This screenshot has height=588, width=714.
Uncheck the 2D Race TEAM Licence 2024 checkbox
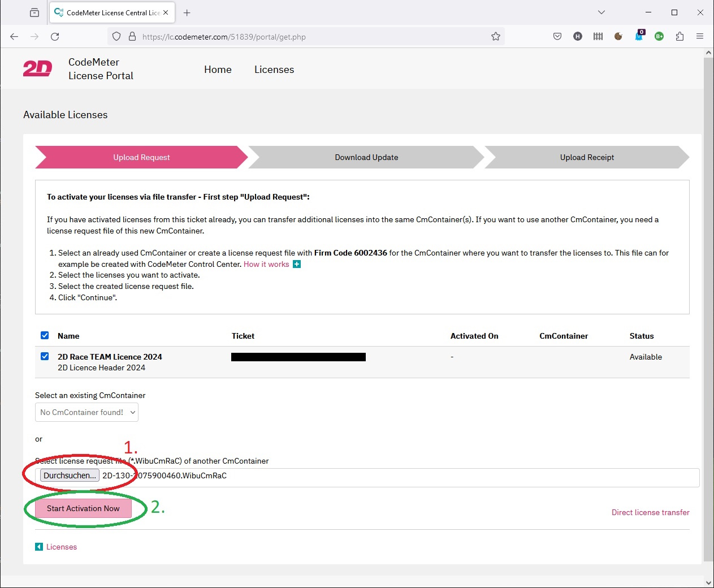45,357
